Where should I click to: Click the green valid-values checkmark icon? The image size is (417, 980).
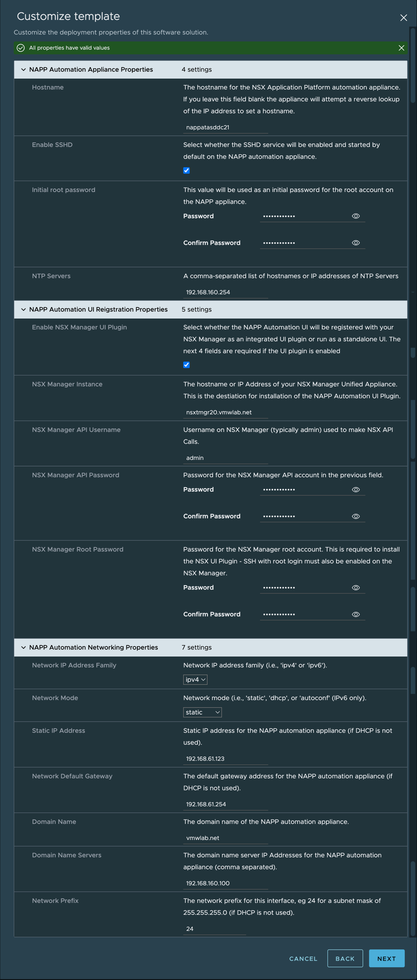[21, 48]
